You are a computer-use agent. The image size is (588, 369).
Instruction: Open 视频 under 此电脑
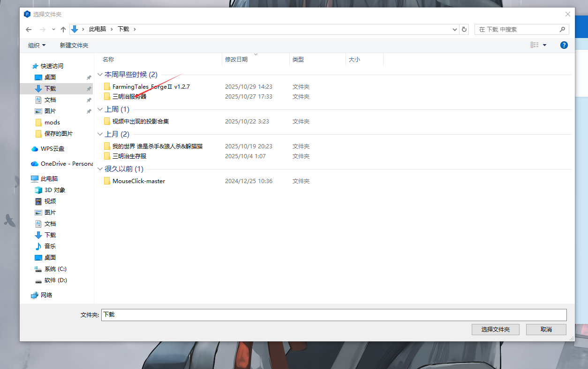tap(50, 201)
